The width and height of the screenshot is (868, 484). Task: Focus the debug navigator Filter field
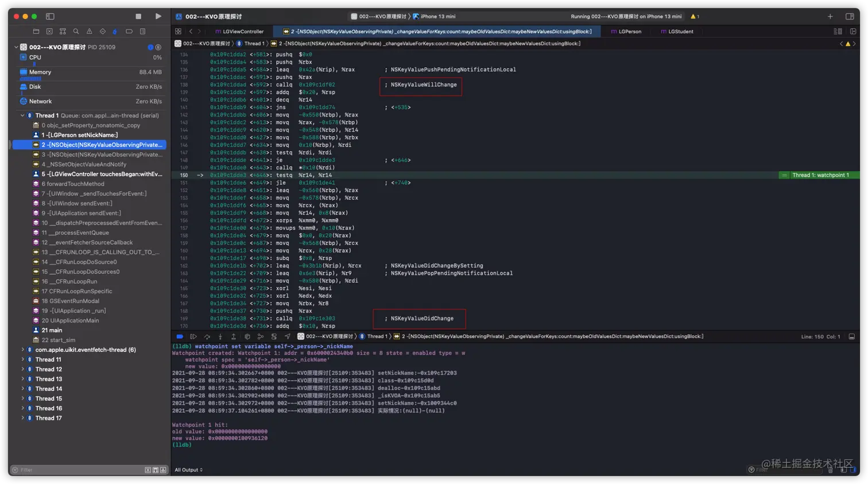click(x=77, y=470)
